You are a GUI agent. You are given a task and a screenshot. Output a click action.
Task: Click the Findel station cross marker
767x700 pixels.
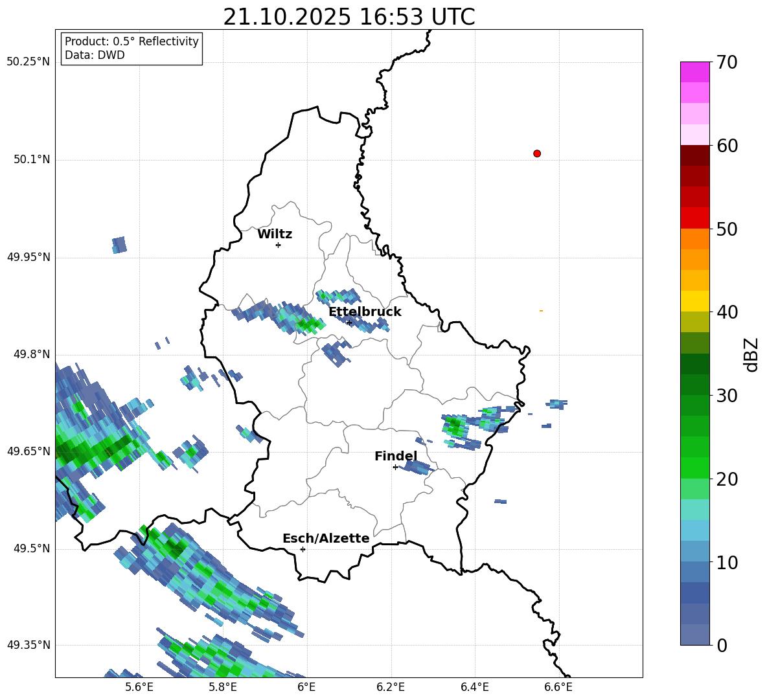point(395,468)
